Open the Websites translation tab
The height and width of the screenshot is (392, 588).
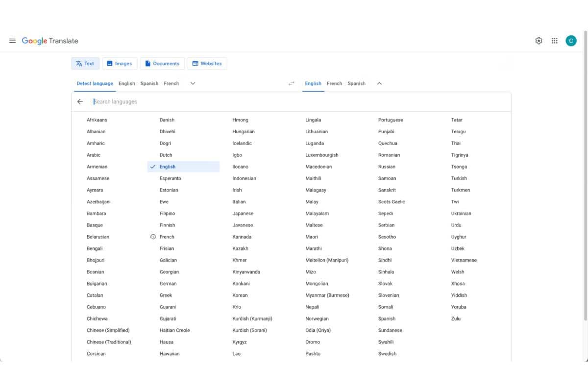207,64
